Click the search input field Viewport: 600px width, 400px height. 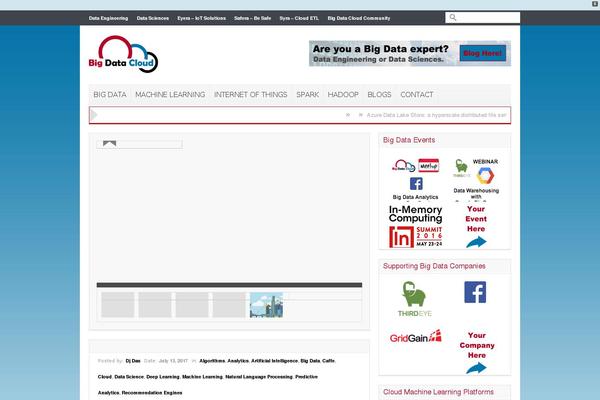pos(482,17)
